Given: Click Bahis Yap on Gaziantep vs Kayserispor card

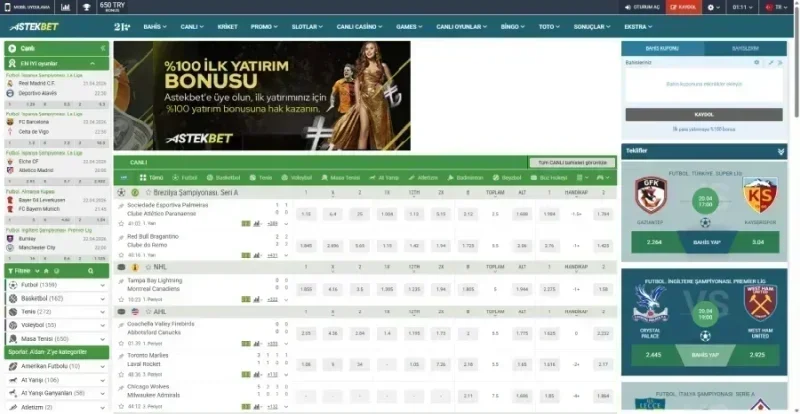Looking at the screenshot, I should [706, 242].
